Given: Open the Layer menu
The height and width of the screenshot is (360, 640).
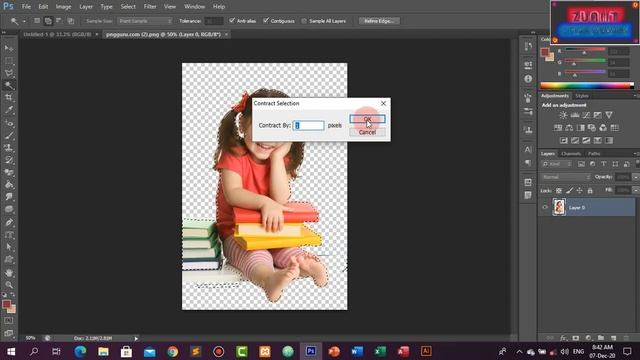Looking at the screenshot, I should click(86, 7).
